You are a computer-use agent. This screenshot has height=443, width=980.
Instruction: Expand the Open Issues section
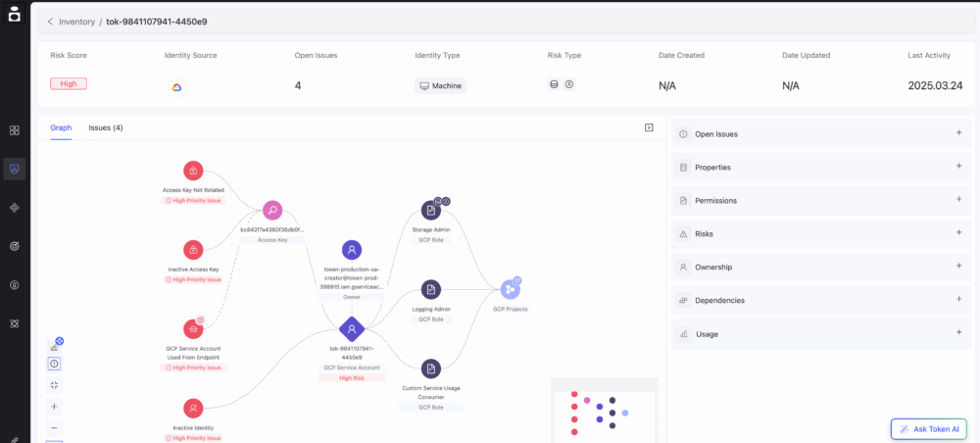click(x=821, y=133)
